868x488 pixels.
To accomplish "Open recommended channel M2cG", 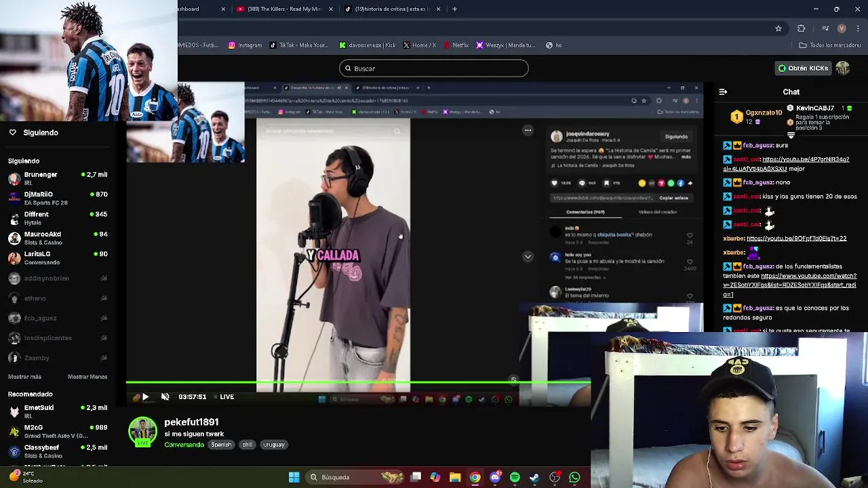I will pyautogui.click(x=58, y=431).
